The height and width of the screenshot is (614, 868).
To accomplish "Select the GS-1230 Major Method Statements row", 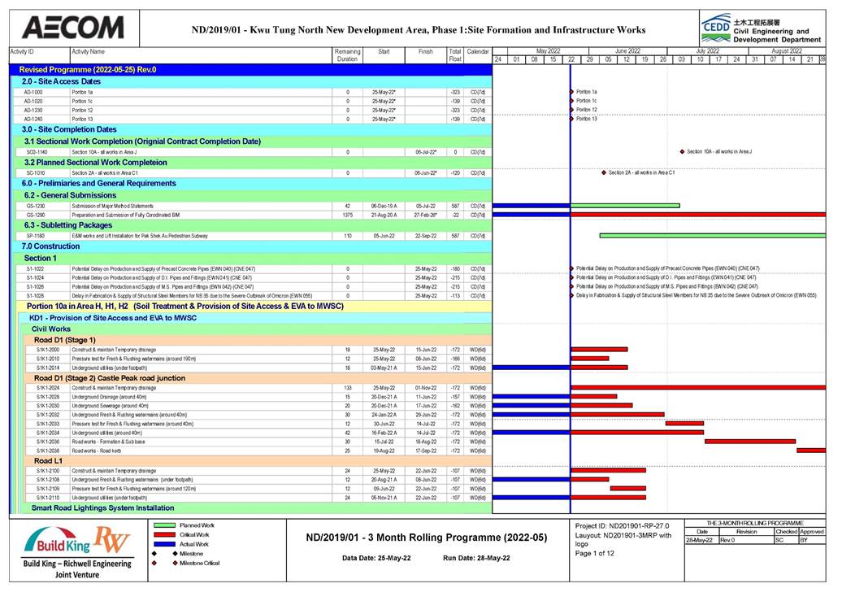I will tap(163, 206).
